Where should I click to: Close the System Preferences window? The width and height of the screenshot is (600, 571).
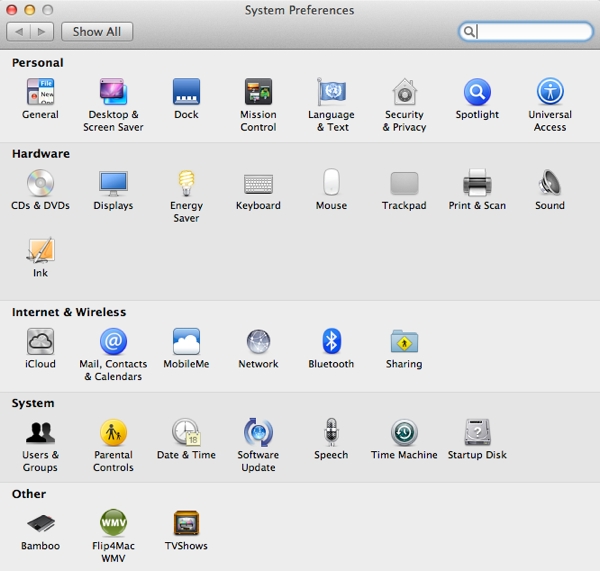(12, 10)
